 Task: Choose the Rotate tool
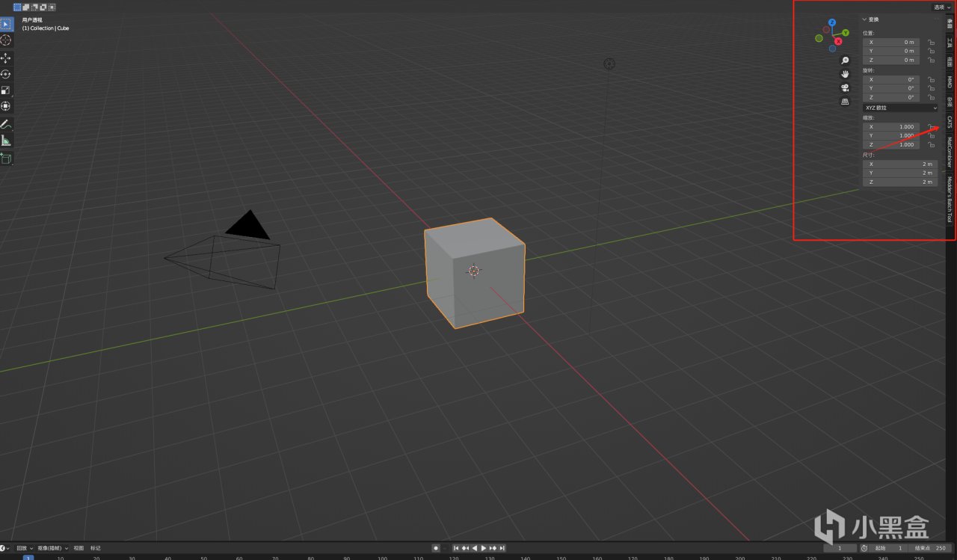(x=6, y=74)
